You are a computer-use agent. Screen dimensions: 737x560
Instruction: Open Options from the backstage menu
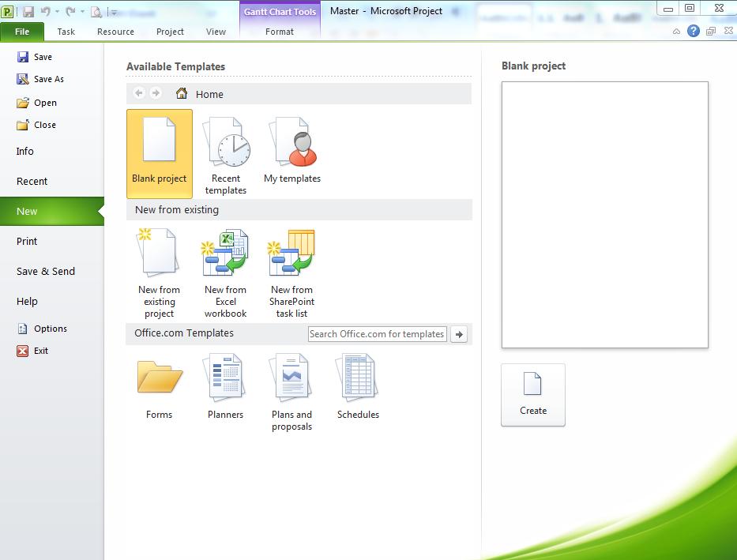(x=42, y=329)
